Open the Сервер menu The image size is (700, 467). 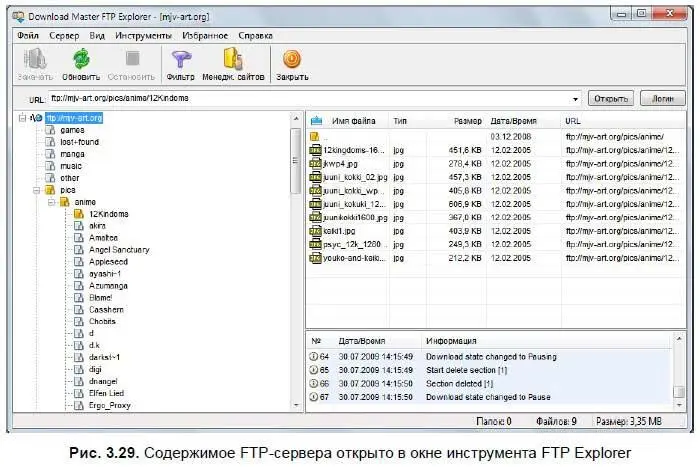(x=64, y=35)
